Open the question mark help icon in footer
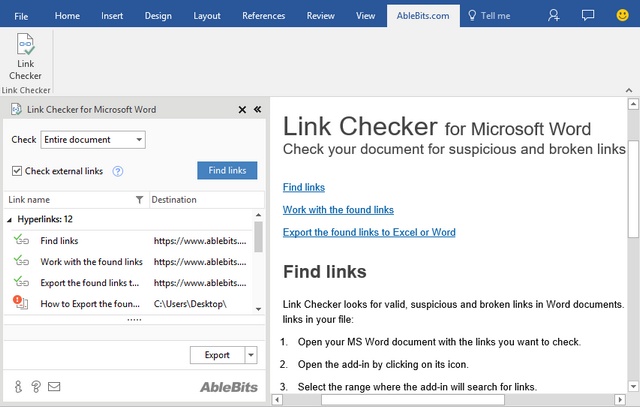 [36, 386]
